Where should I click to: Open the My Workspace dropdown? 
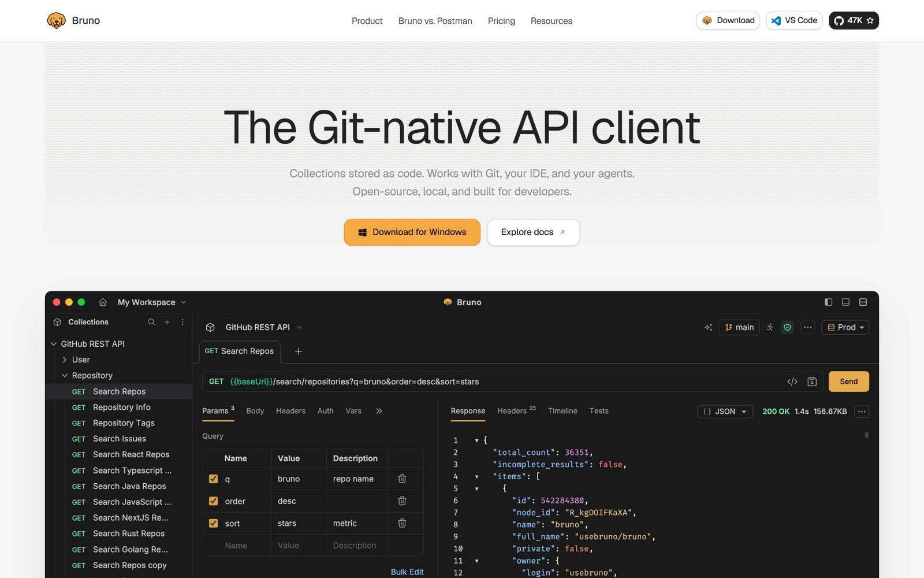(x=152, y=302)
